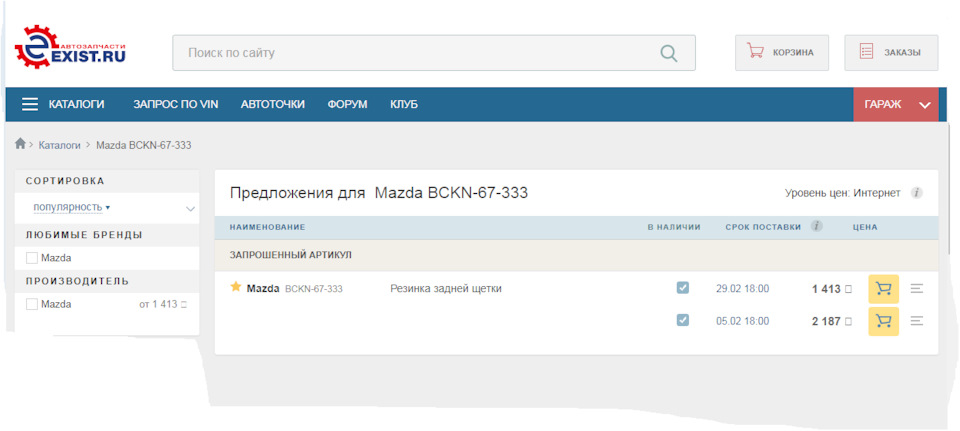This screenshot has height=431, width=960.
Task: Add the 1 413 offer to cart
Action: click(883, 289)
